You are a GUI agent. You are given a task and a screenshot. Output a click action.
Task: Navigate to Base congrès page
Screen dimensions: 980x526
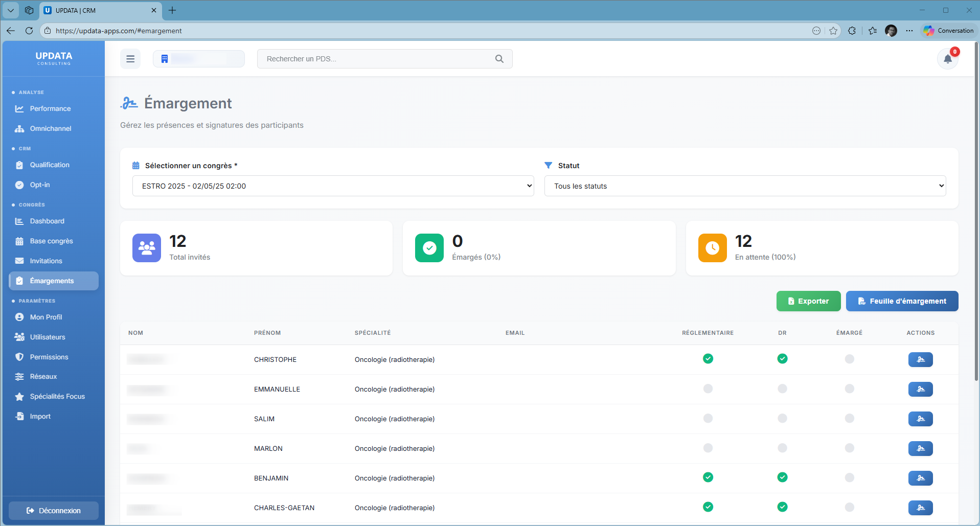(x=51, y=241)
